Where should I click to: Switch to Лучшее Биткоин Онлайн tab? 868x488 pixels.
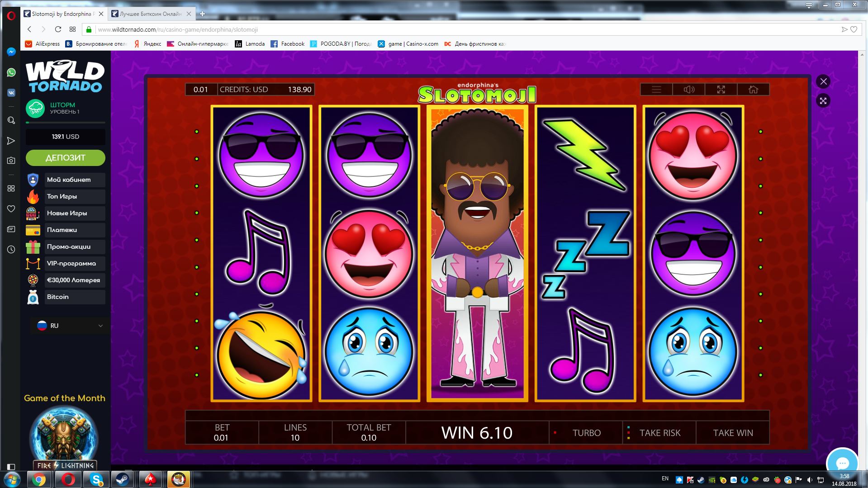151,14
